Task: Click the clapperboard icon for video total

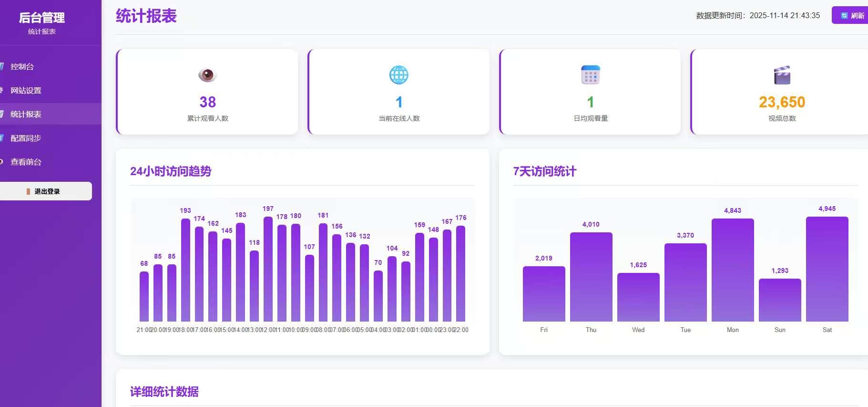Action: pyautogui.click(x=782, y=75)
